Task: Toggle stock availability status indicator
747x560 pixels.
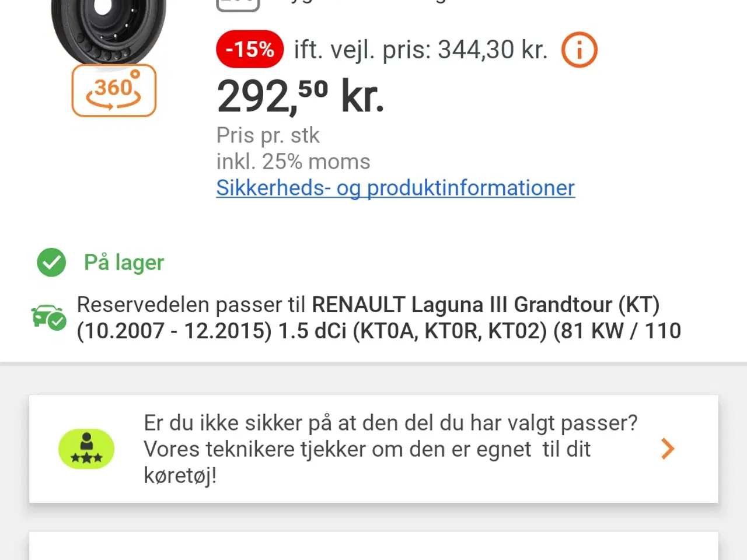Action: coord(51,262)
